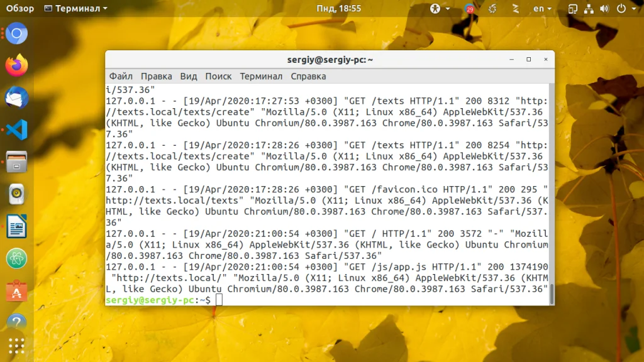Image resolution: width=644 pixels, height=362 pixels.
Task: Open Atom editor from the dock
Action: tap(16, 258)
